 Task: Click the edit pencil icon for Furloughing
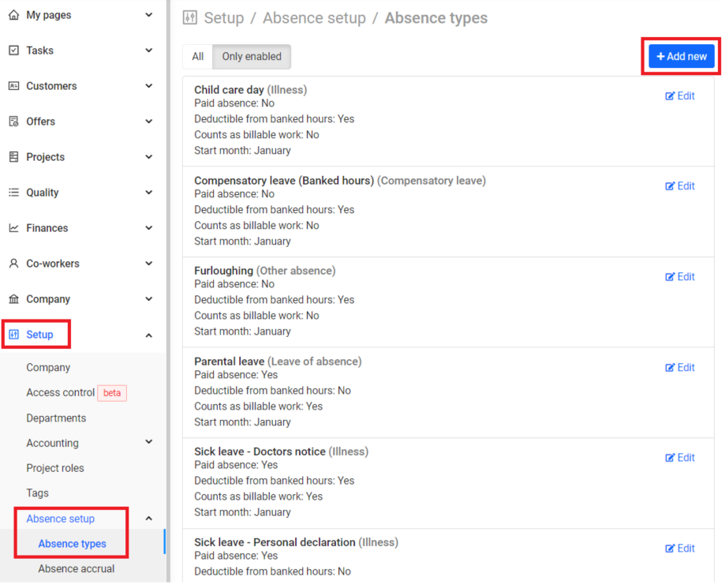tap(670, 277)
